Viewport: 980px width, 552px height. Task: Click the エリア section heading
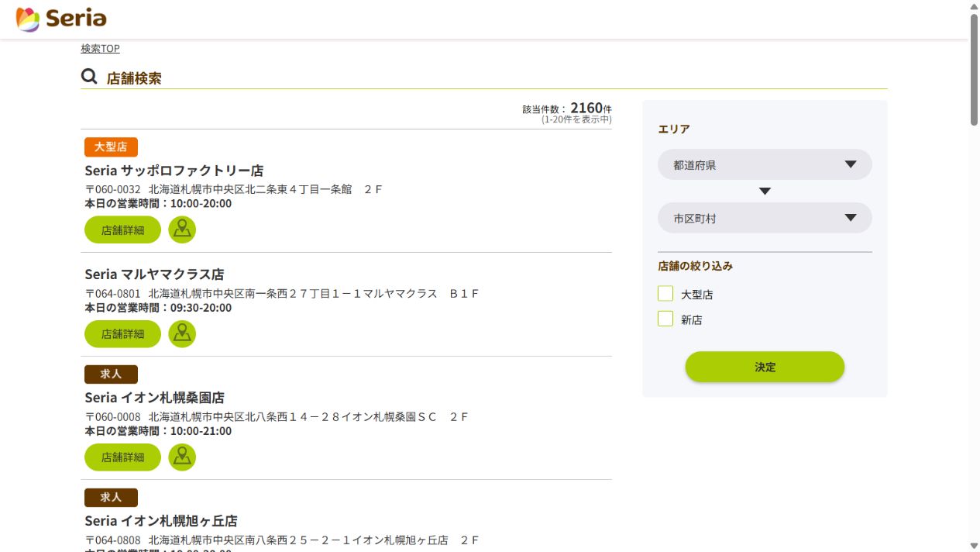[x=673, y=129]
